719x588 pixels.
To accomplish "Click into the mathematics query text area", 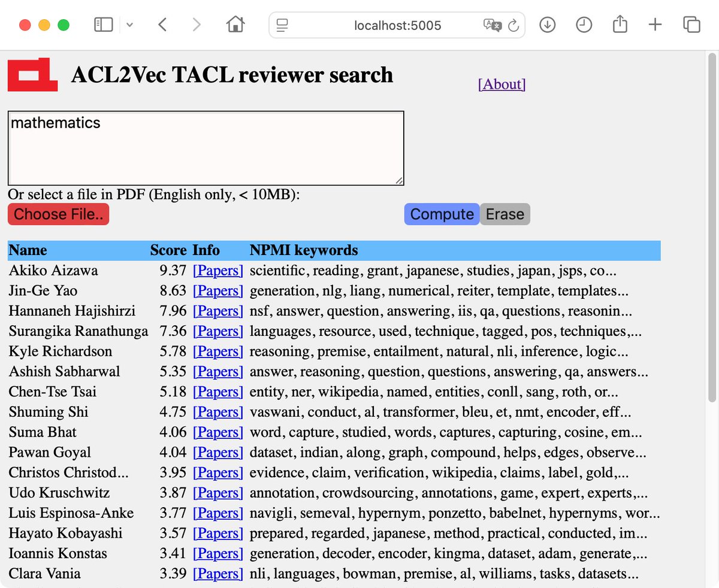I will click(206, 148).
